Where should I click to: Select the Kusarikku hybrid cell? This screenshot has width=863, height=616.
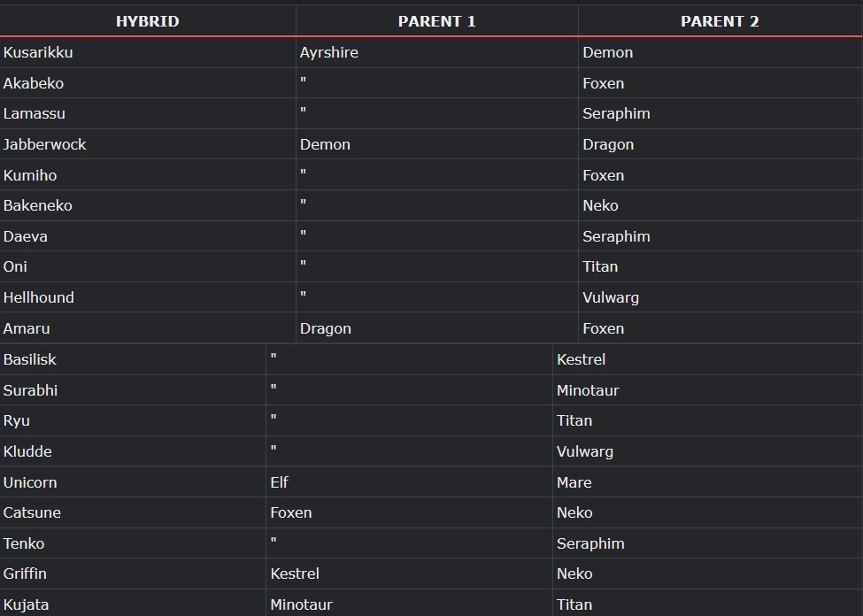(x=38, y=52)
